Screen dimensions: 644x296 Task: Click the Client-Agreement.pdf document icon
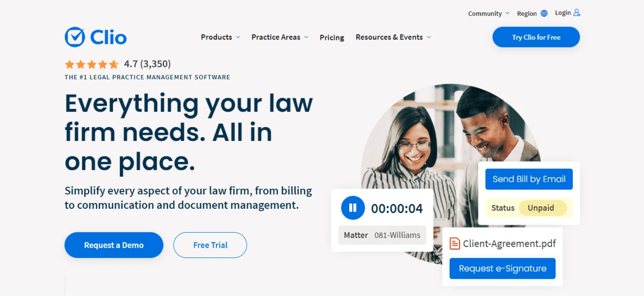tap(454, 244)
